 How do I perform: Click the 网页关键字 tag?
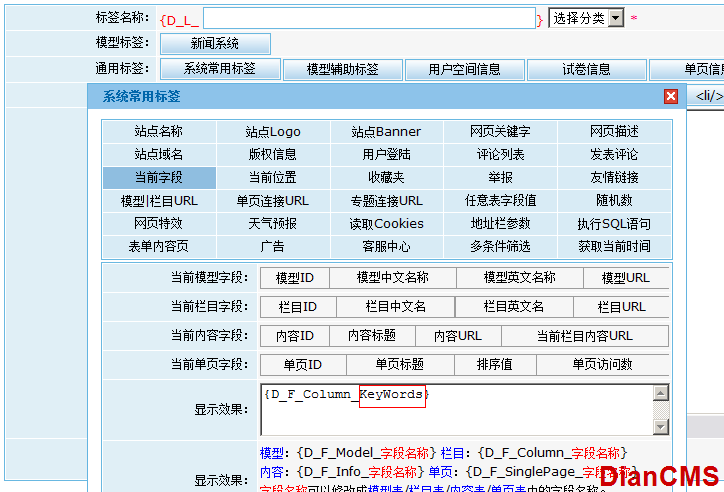[500, 132]
